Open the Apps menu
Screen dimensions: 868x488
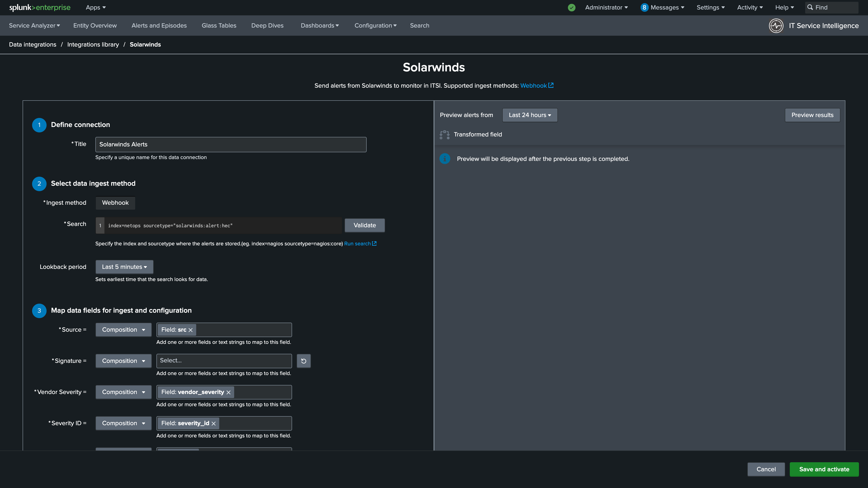(x=96, y=7)
